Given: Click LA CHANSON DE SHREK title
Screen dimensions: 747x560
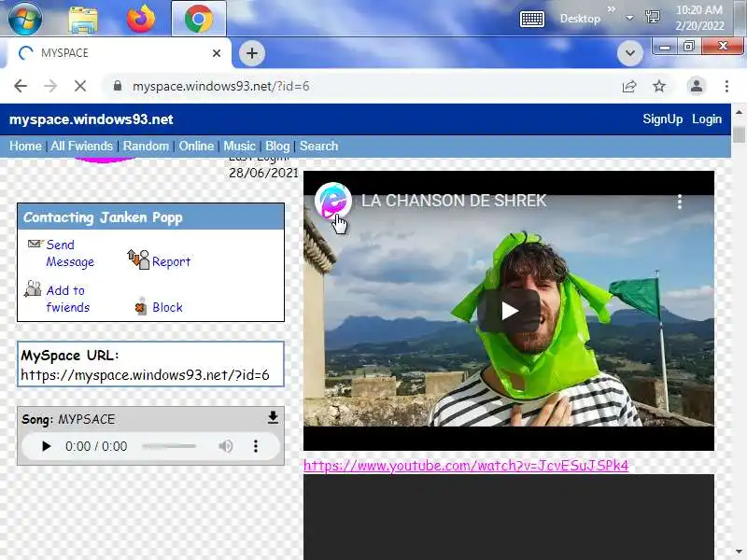Looking at the screenshot, I should [454, 201].
